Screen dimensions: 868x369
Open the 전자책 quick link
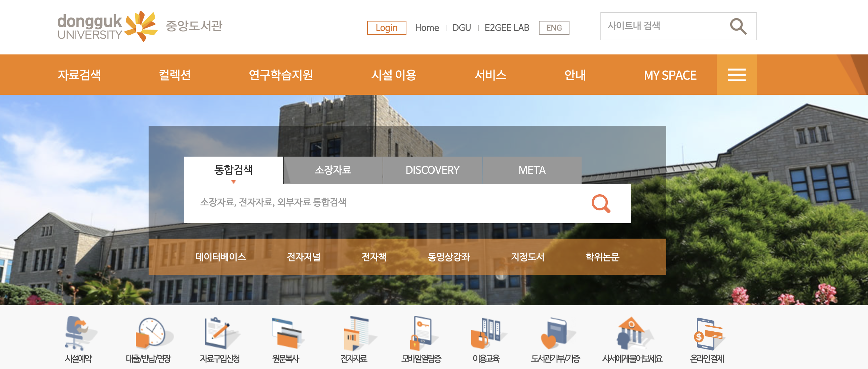click(x=374, y=257)
